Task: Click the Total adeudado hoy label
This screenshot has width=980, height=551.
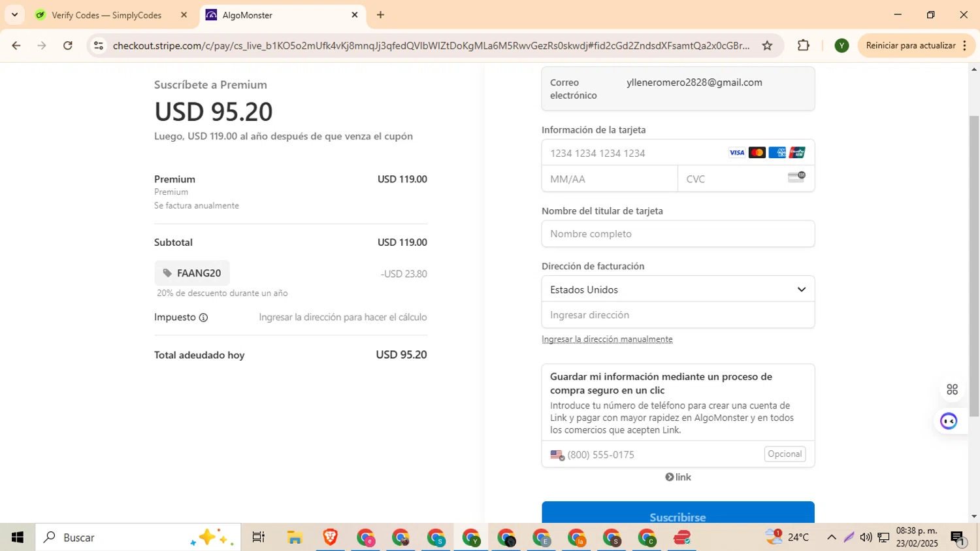Action: click(x=199, y=355)
